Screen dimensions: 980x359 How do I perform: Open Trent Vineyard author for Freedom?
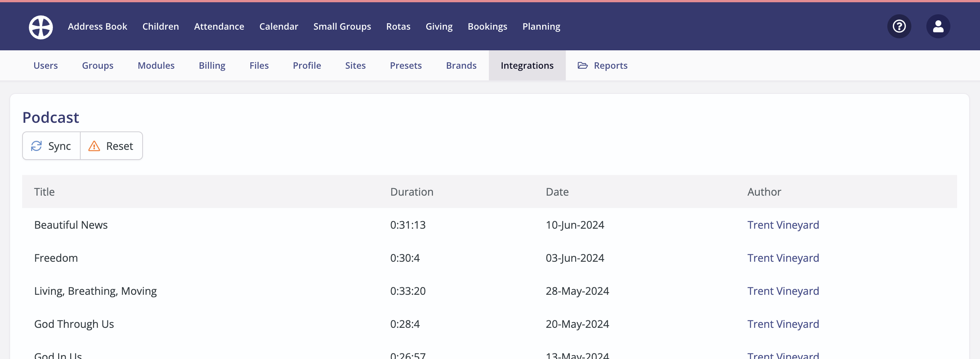click(x=783, y=258)
